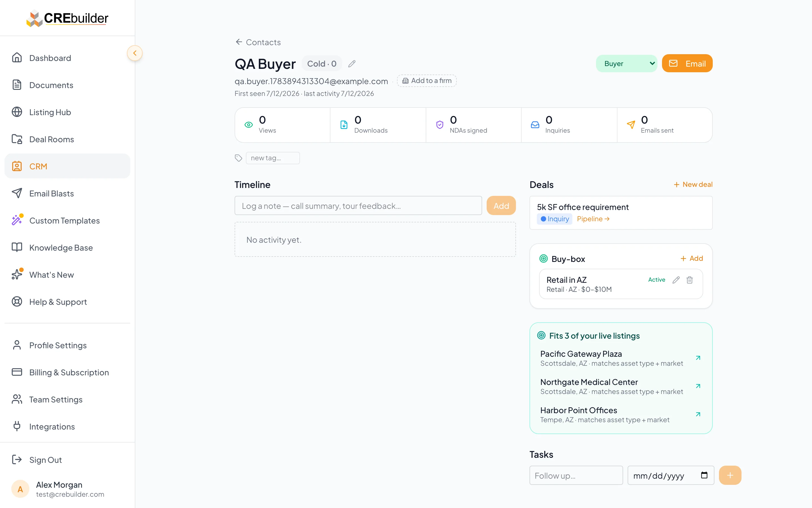Image resolution: width=812 pixels, height=508 pixels.
Task: Open Pacific Gateway Plaza listing
Action: (621, 358)
